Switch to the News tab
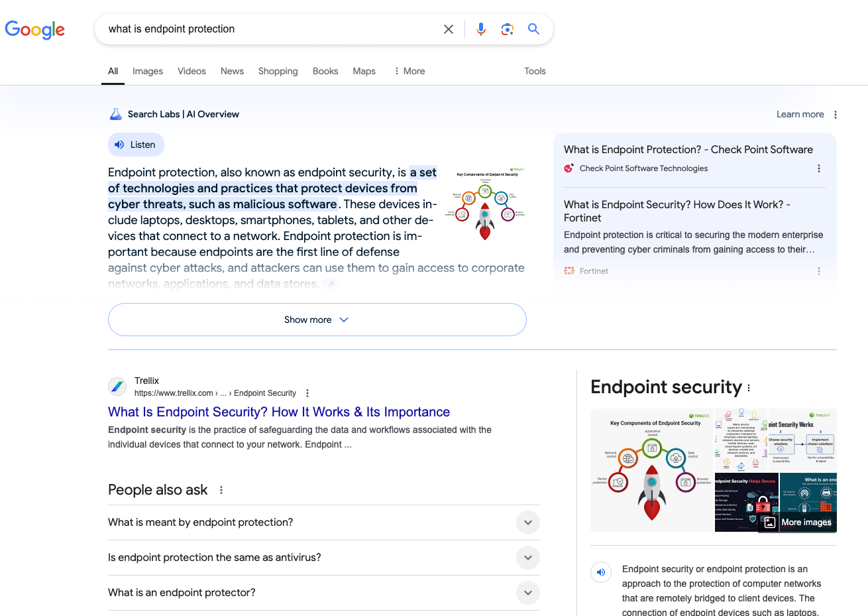Image resolution: width=868 pixels, height=616 pixels. pyautogui.click(x=232, y=71)
